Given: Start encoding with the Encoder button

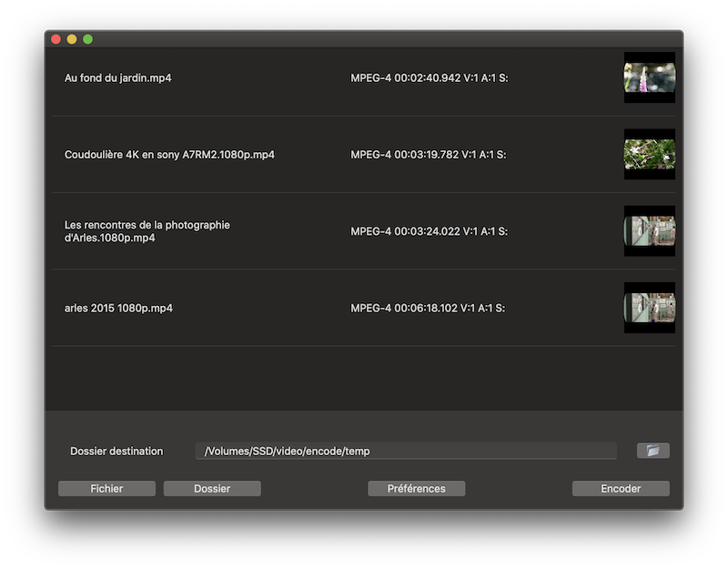Looking at the screenshot, I should tap(621, 489).
